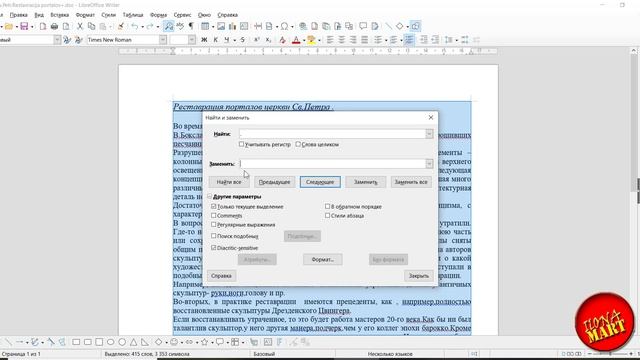This screenshot has height=360, width=640.
Task: Run spellcheck with the ABC icon
Action: pos(180,27)
